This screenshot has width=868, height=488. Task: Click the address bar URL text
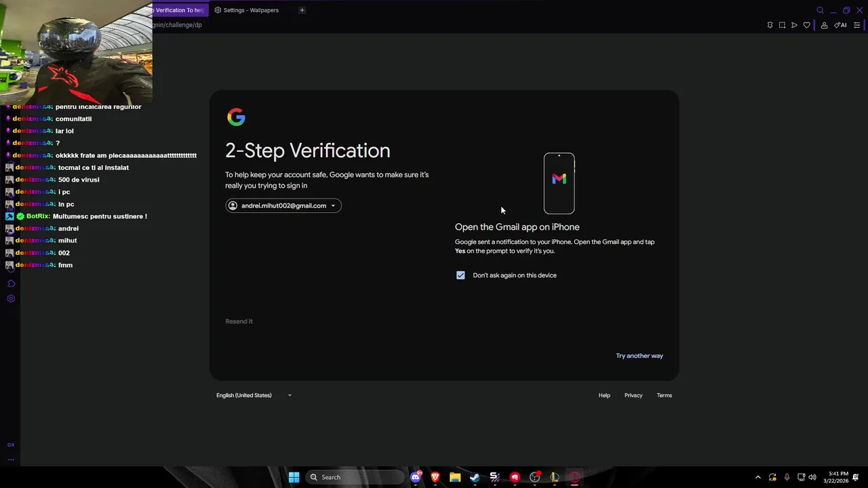point(178,25)
